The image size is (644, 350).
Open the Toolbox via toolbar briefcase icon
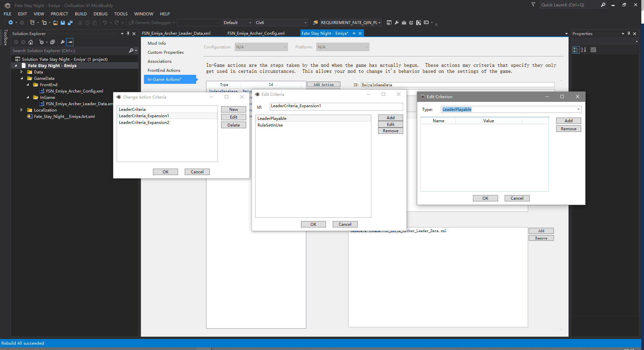(x=404, y=23)
